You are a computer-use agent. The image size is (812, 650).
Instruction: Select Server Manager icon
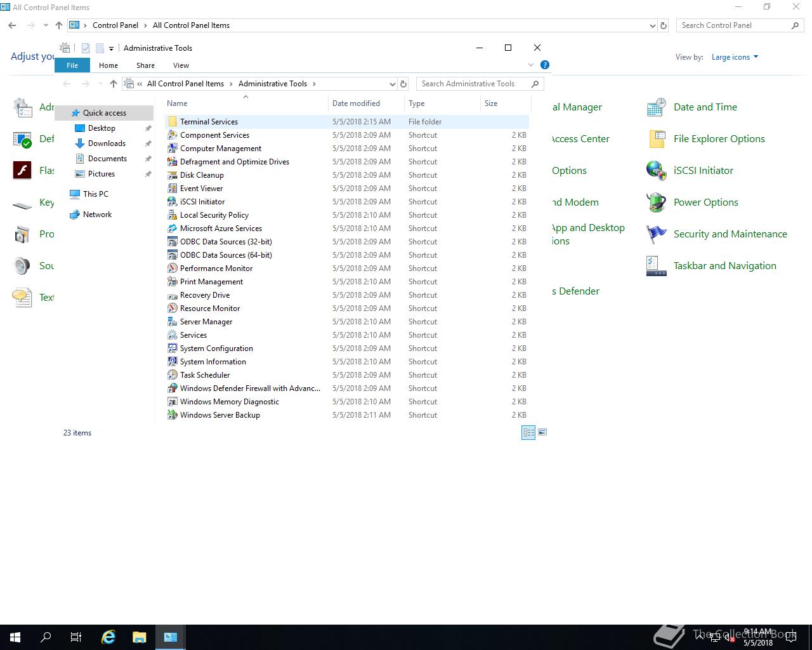tap(173, 322)
